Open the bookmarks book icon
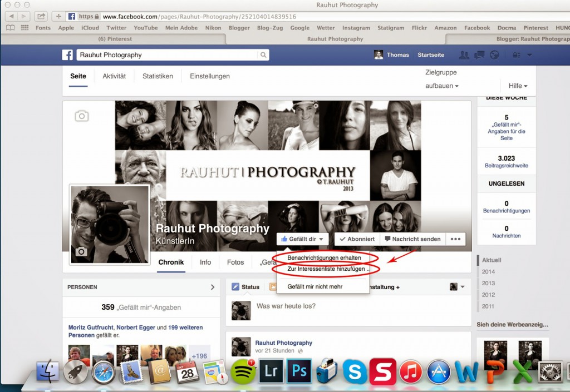The width and height of the screenshot is (570, 392). [11, 28]
